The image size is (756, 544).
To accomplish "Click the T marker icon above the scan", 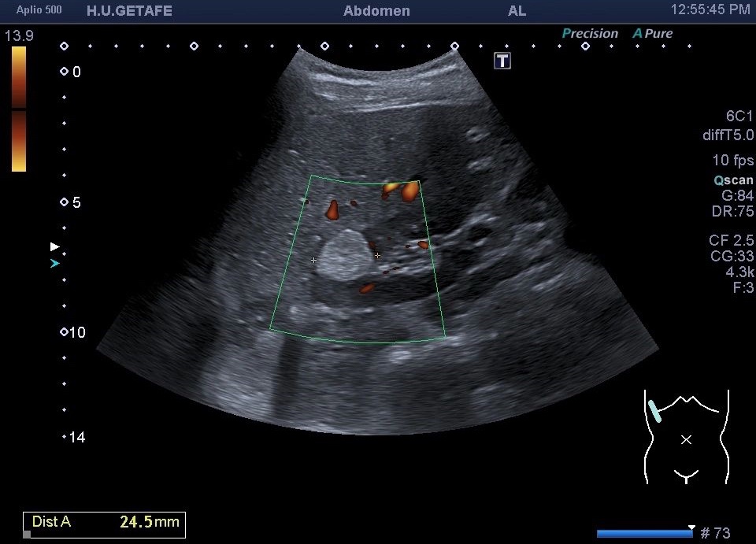I will point(502,61).
